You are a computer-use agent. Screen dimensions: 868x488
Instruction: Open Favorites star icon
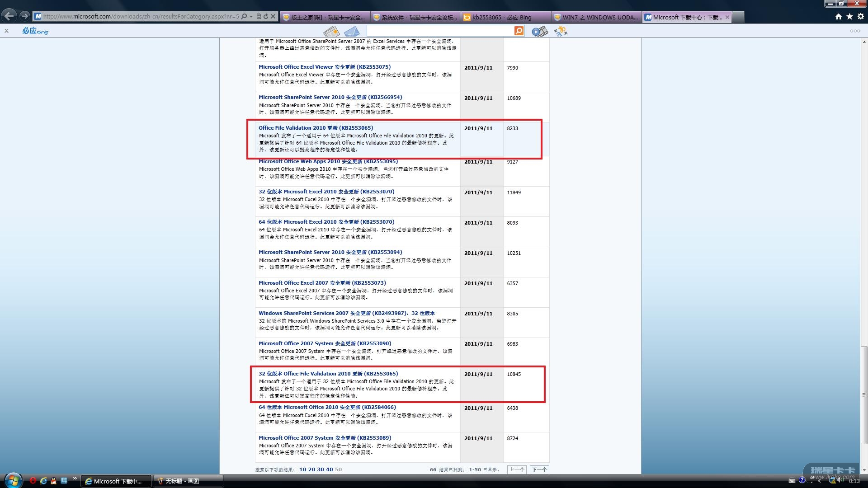point(849,17)
